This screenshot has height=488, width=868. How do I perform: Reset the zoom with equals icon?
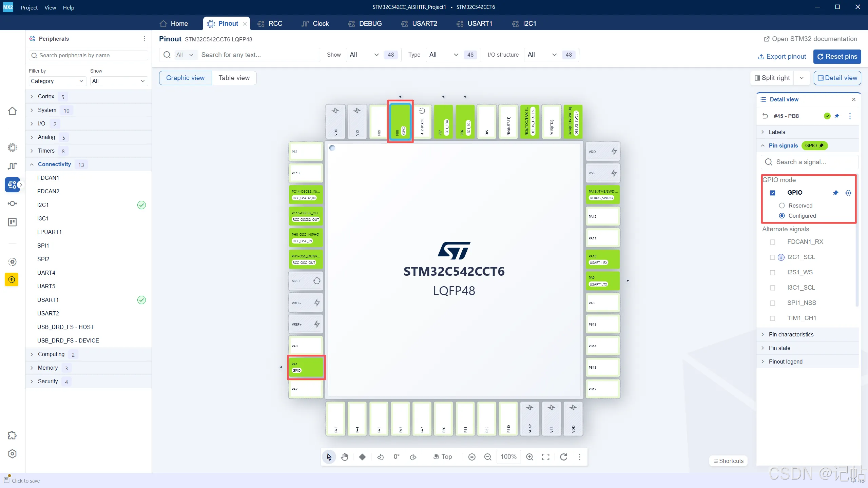coord(472,457)
